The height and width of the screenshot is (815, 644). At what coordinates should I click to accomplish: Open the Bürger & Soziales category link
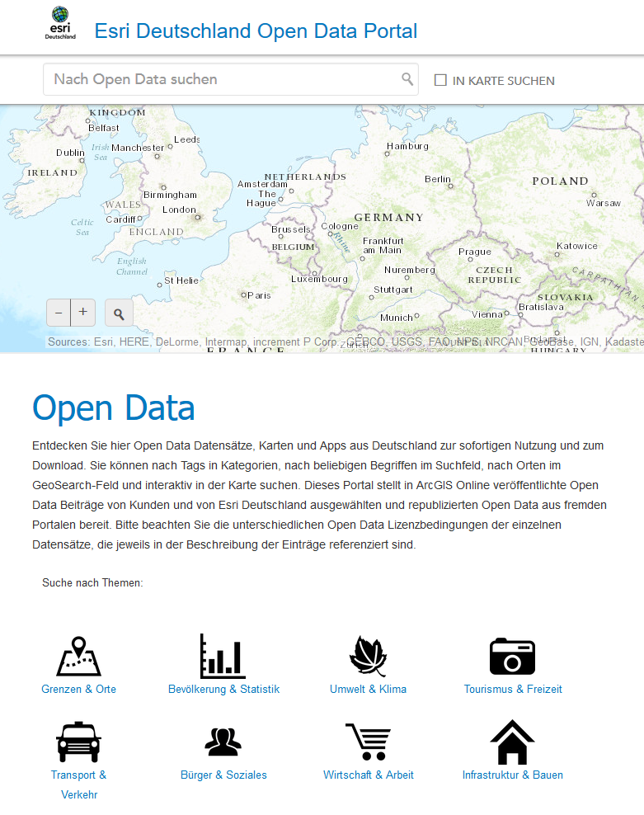click(223, 775)
